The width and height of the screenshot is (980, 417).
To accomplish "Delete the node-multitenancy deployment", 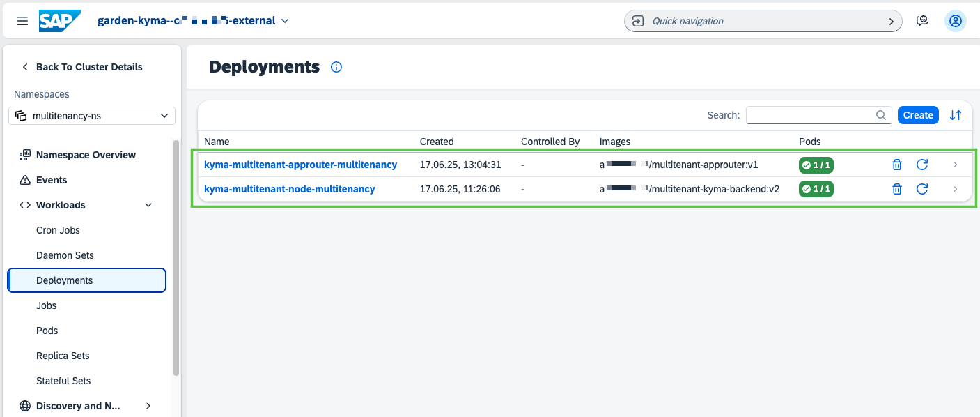I will click(897, 189).
